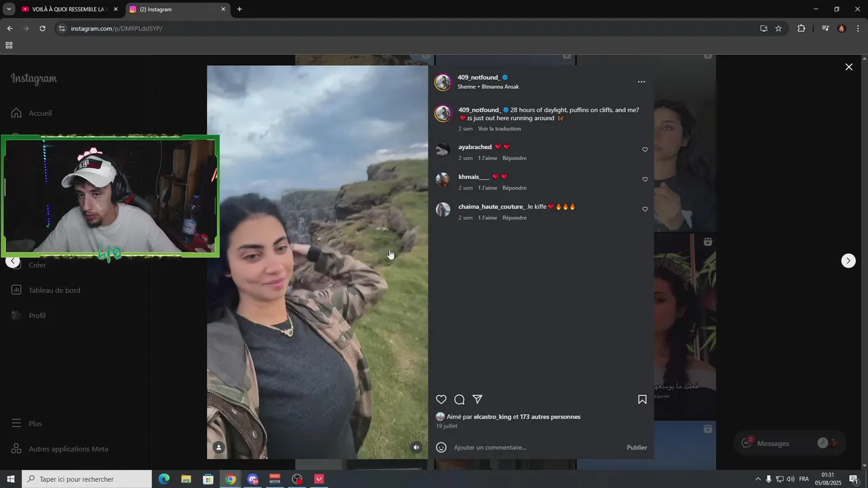868x488 pixels.
Task: Close the Instagram browser tab
Action: click(223, 9)
